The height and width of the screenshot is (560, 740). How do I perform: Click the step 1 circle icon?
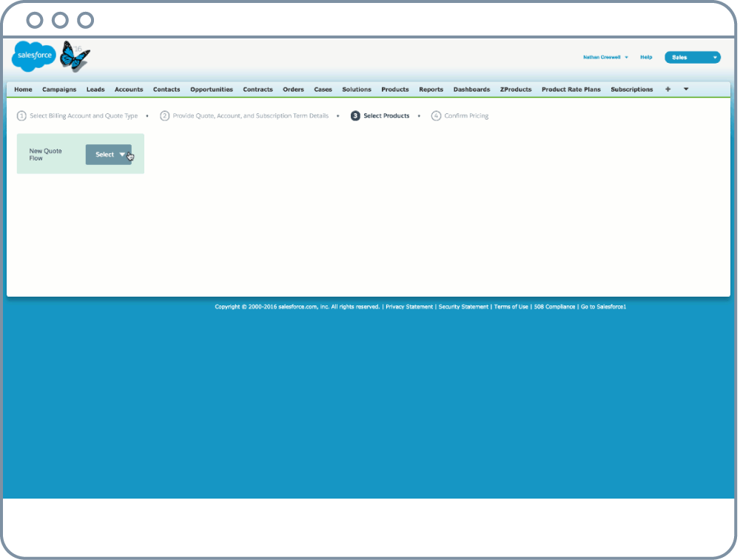pos(21,116)
